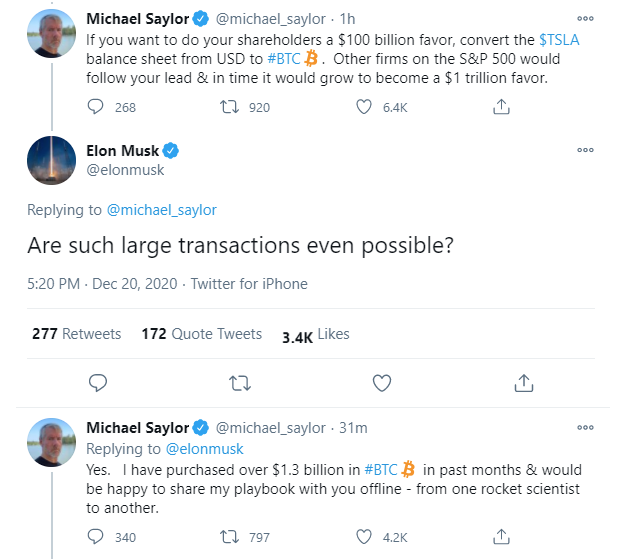This screenshot has height=559, width=644.
Task: Like Elon Musk's tweet
Action: point(381,382)
